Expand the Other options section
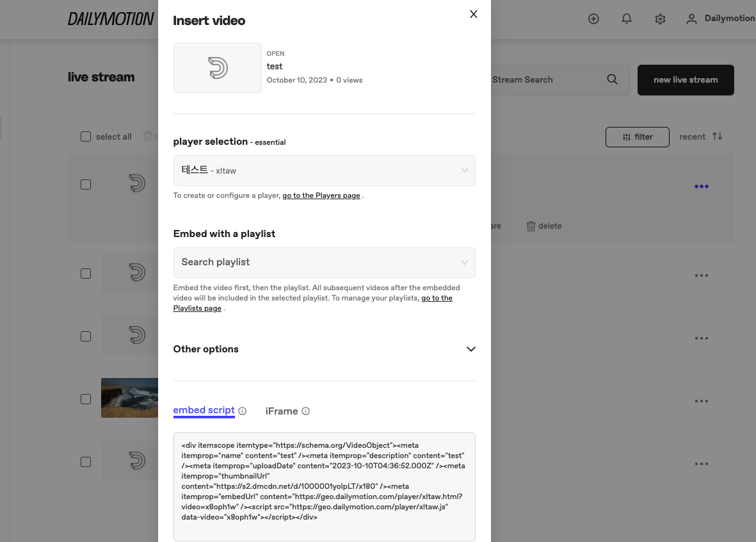Viewport: 756px width, 542px height. (x=470, y=349)
